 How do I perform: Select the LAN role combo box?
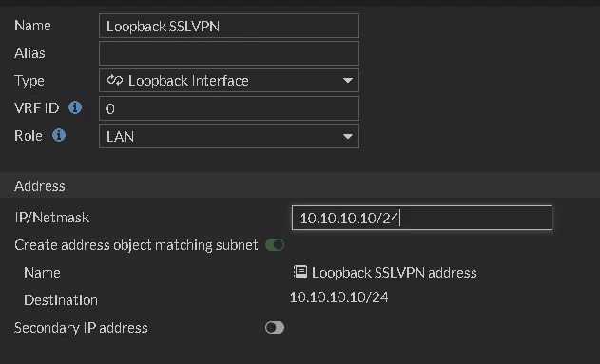tap(229, 136)
